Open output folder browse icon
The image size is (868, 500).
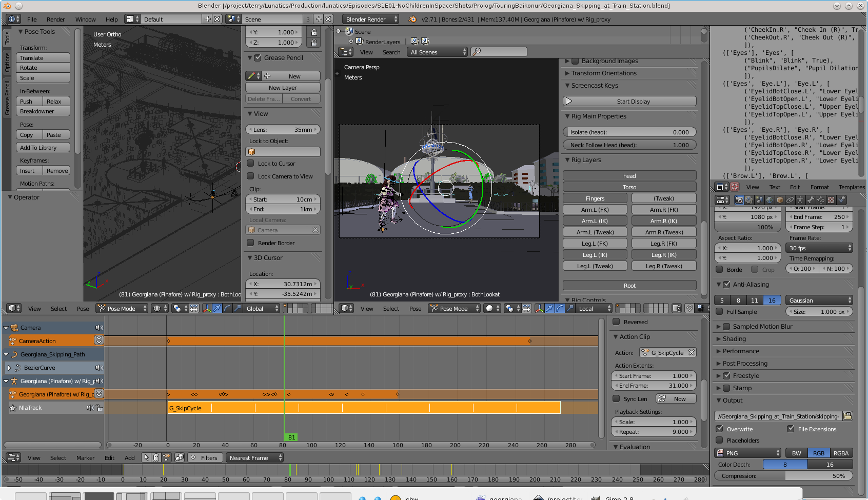click(847, 416)
